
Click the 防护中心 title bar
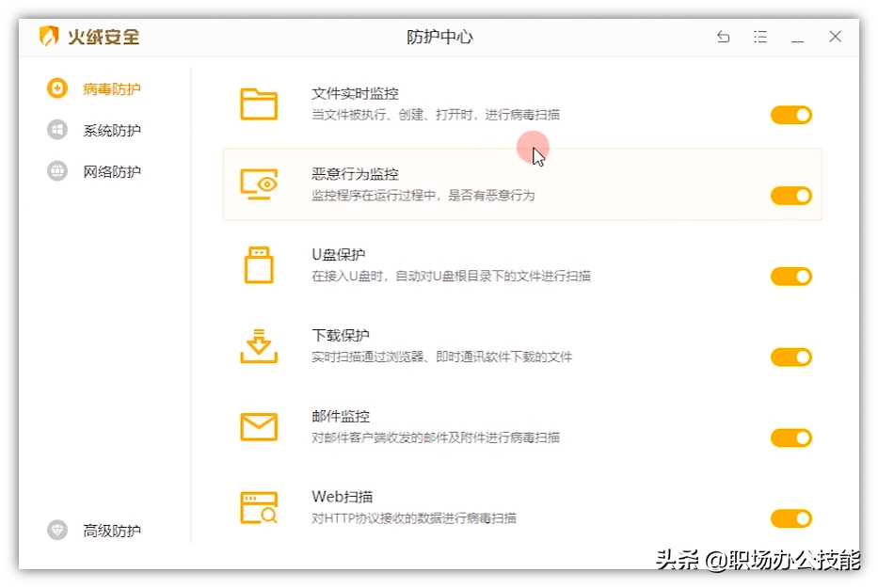(439, 37)
